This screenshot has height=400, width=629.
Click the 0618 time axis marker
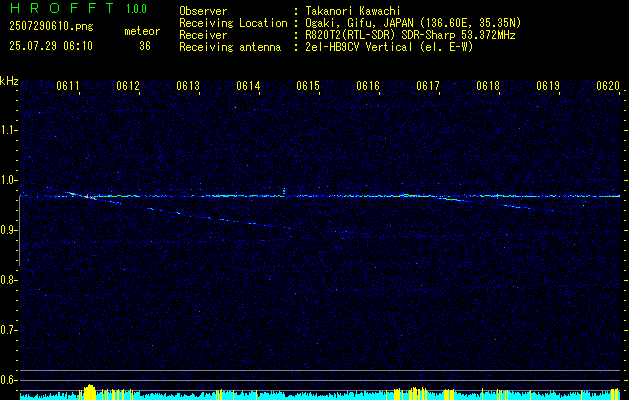click(488, 86)
